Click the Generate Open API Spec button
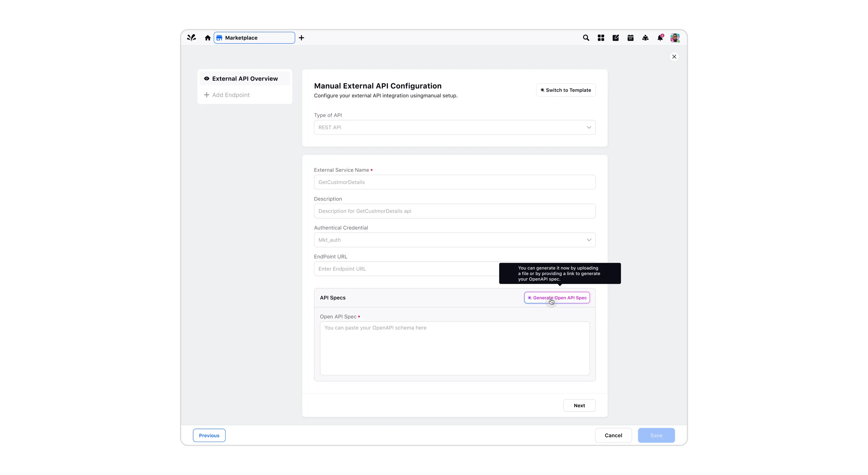This screenshot has width=868, height=475. [557, 298]
